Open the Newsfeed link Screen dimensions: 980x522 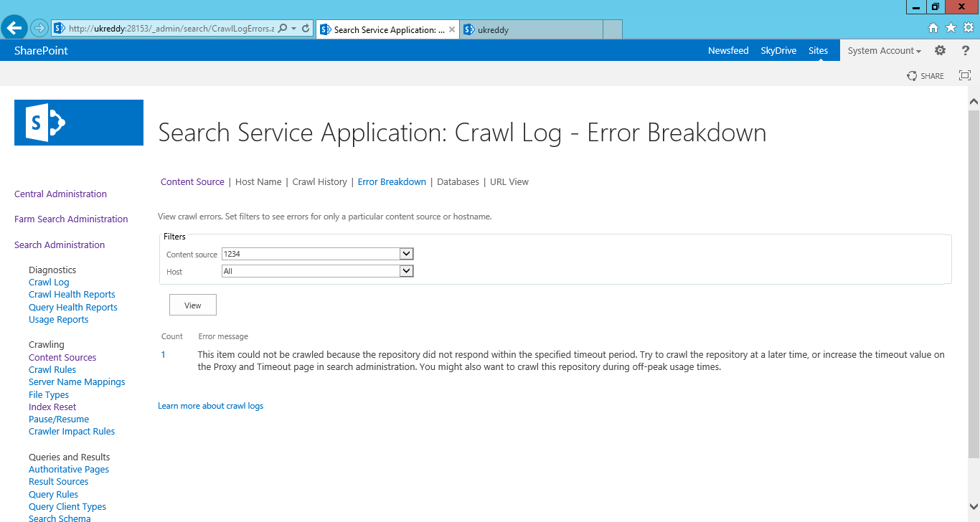pos(728,50)
